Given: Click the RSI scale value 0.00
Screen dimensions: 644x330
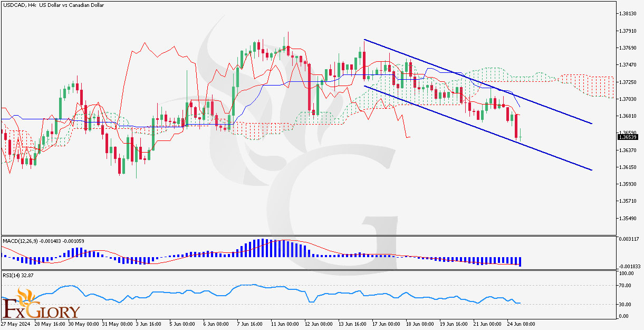Looking at the screenshot, I should [624, 316].
